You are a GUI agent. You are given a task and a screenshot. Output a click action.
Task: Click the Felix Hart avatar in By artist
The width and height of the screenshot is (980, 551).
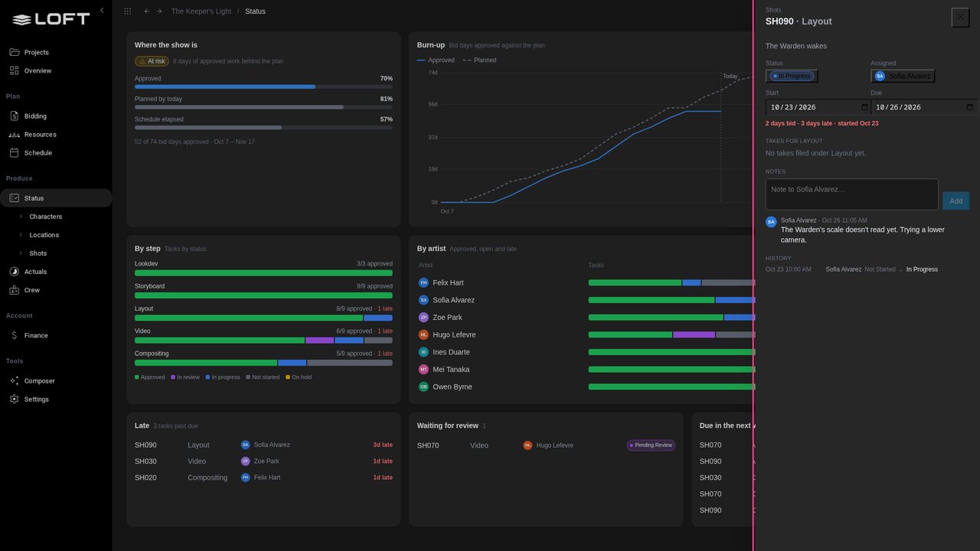[x=423, y=282]
